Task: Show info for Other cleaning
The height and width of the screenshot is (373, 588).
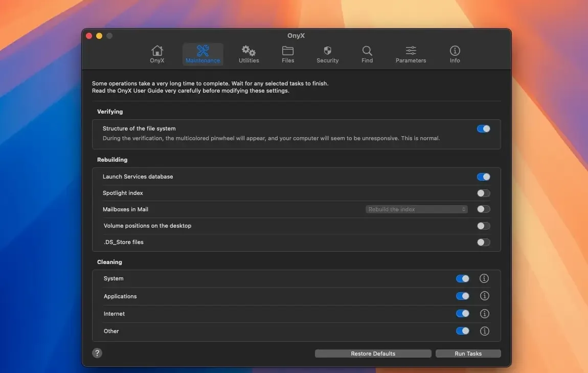Action: 485,331
